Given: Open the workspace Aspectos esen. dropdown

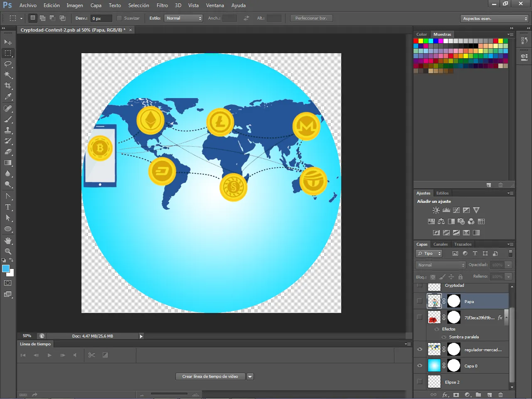Looking at the screenshot, I should tap(495, 19).
